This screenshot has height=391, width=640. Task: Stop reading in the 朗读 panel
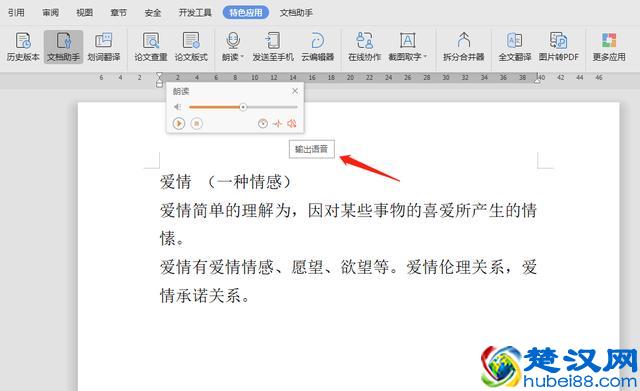point(197,123)
